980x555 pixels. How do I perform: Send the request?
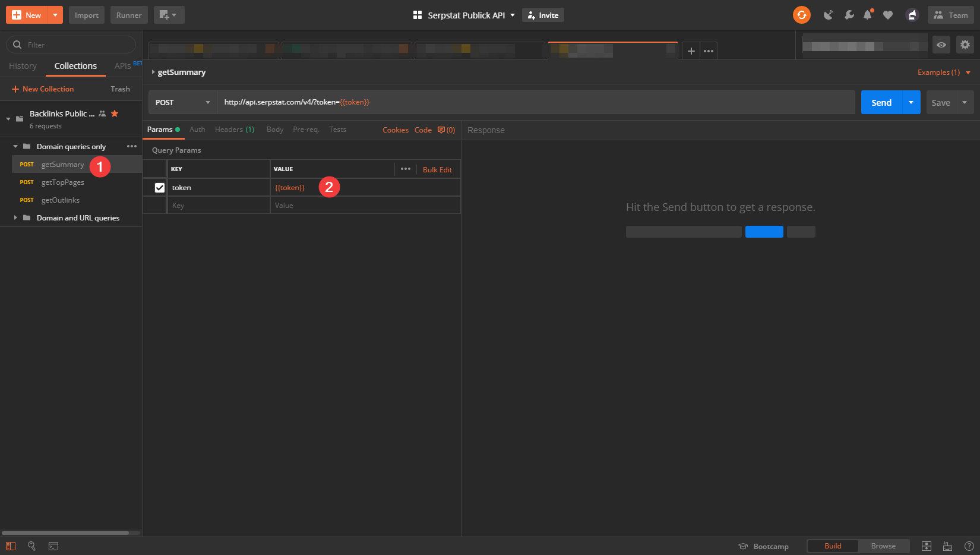(881, 102)
